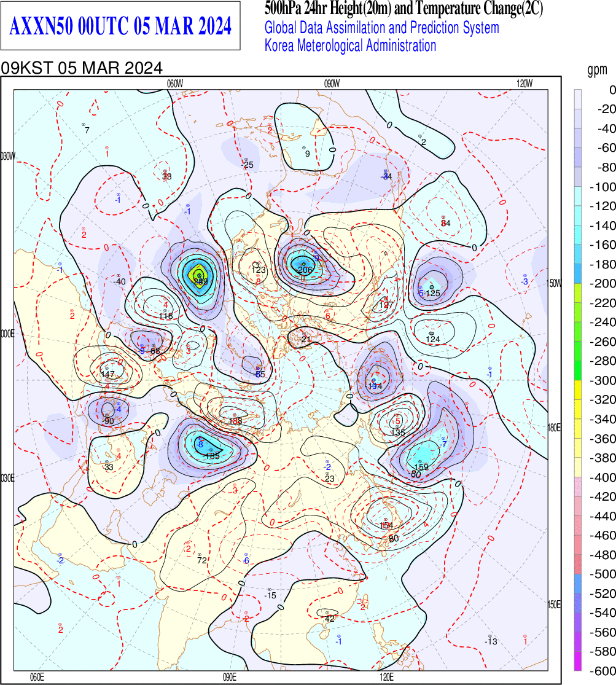Select the -200 legend scale value

pos(603,284)
